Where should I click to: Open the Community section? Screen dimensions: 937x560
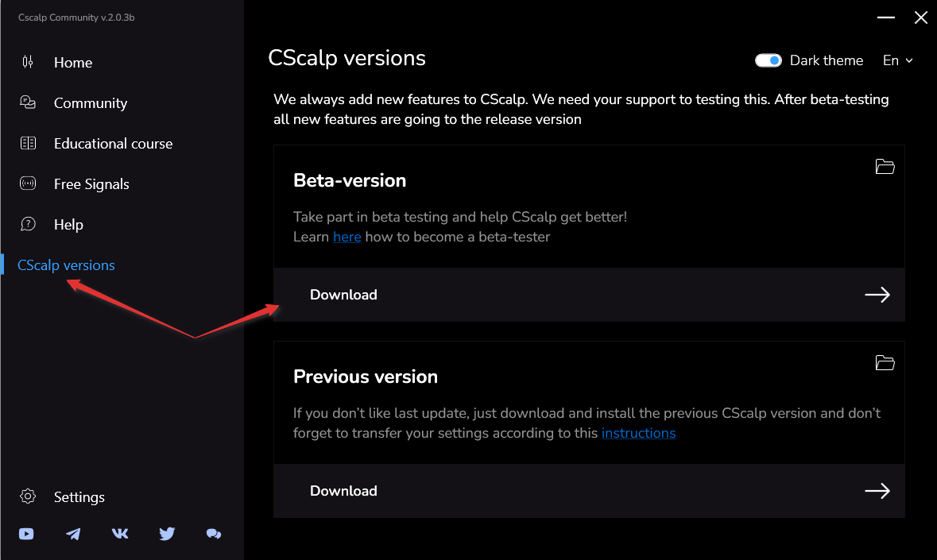tap(91, 103)
